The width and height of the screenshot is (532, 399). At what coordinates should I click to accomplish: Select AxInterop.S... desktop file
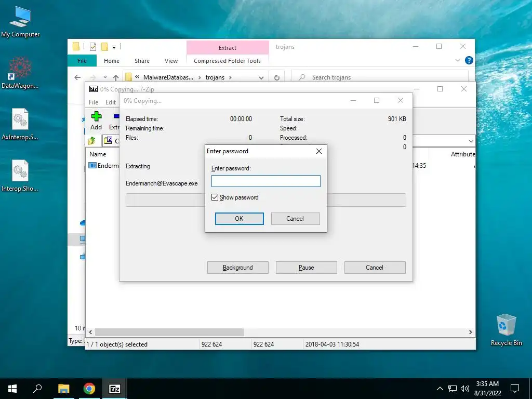(x=20, y=124)
